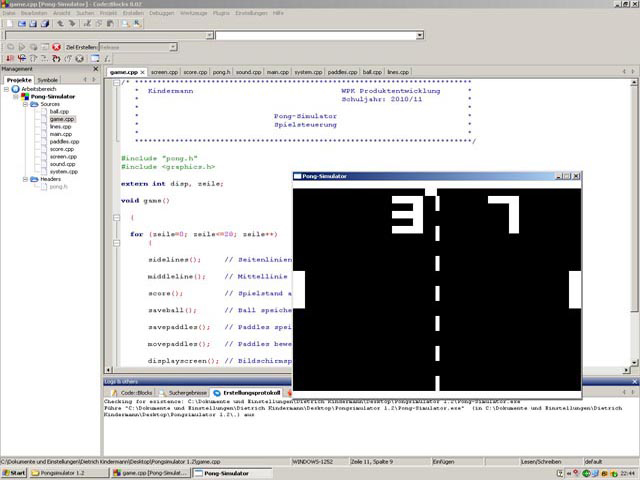The height and width of the screenshot is (480, 640).
Task: Click the New file toolbar icon
Action: 9,24
